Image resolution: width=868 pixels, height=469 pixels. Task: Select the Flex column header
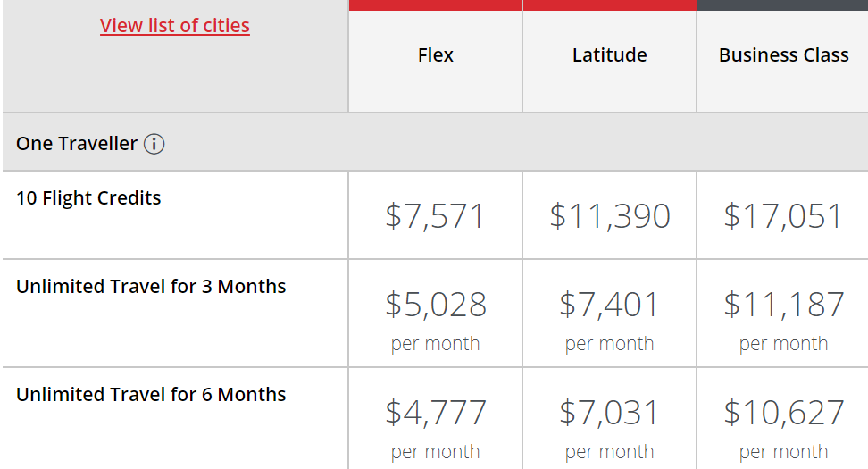(x=436, y=55)
